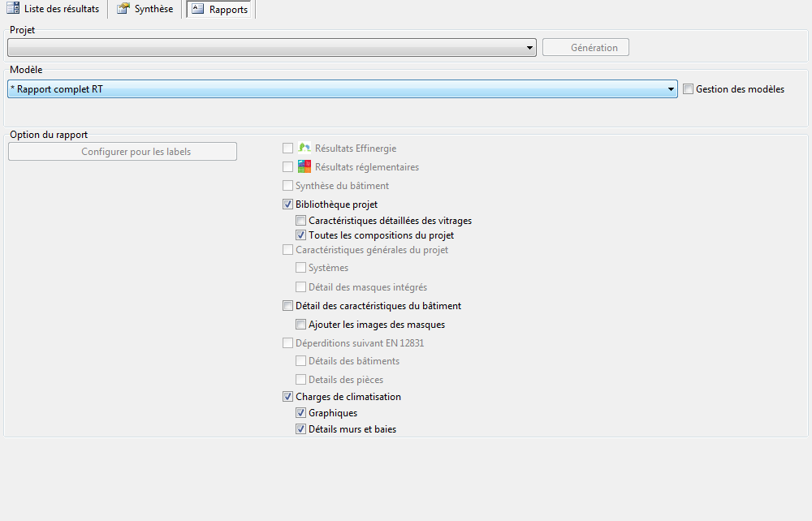Enable Détail des caractéristiques du bâtiment

coord(288,306)
